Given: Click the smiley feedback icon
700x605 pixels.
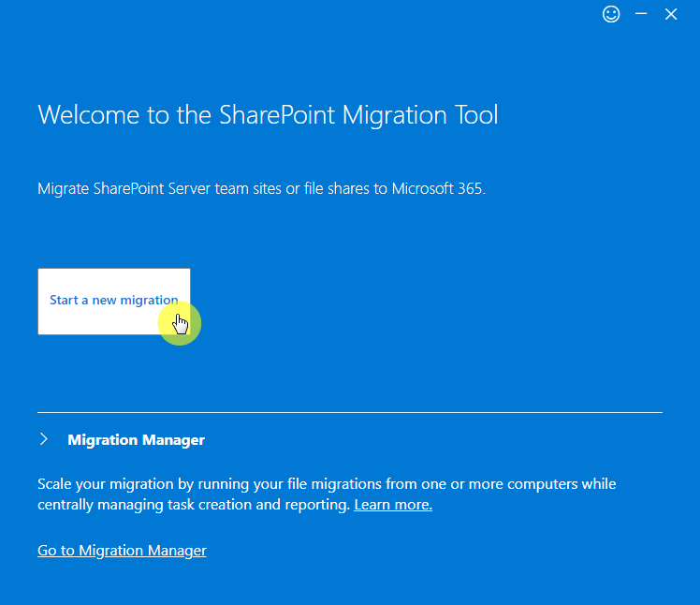Looking at the screenshot, I should (x=611, y=14).
